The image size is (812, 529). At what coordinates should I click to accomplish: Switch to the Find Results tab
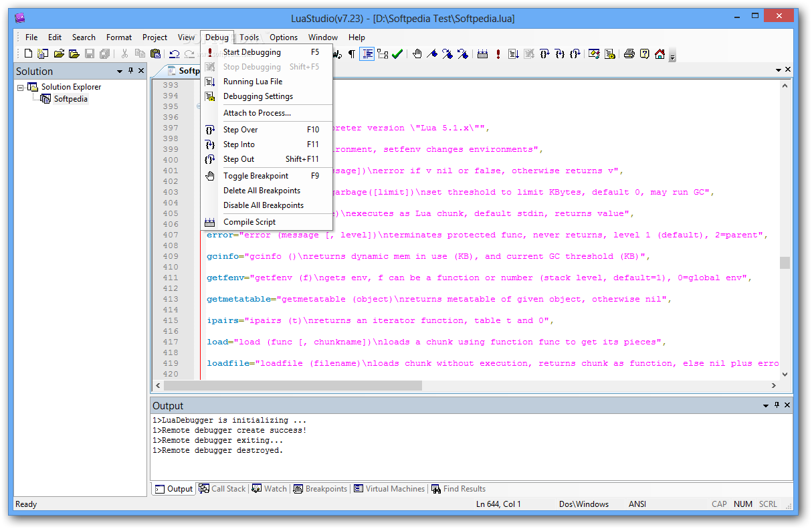coord(459,489)
